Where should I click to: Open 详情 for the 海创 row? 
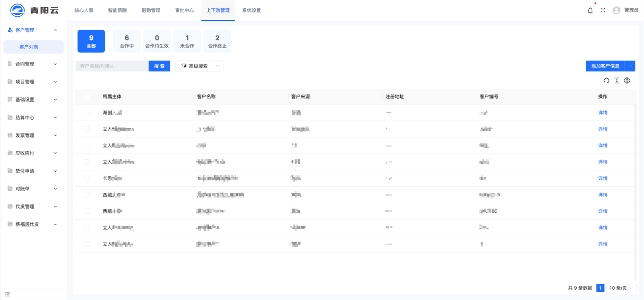point(603,113)
